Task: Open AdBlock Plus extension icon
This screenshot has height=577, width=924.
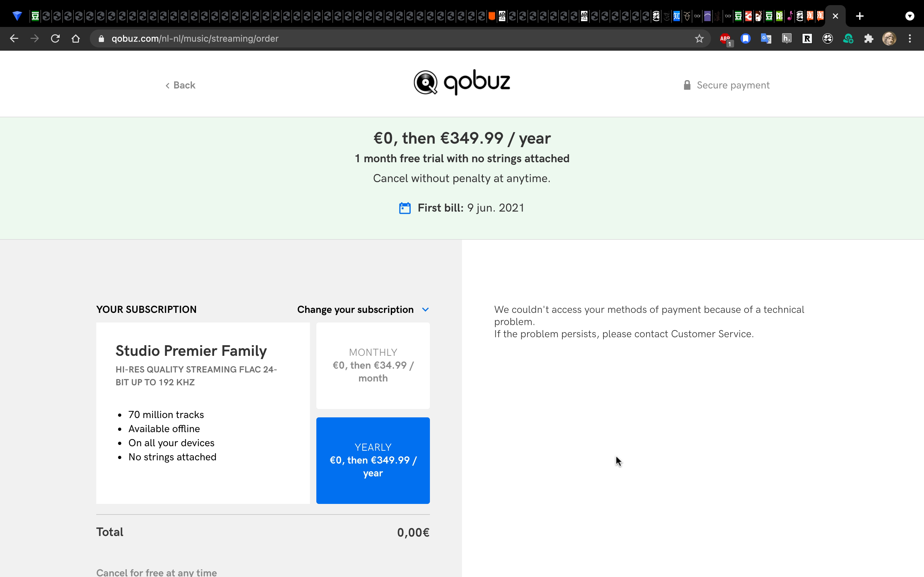Action: pyautogui.click(x=725, y=39)
